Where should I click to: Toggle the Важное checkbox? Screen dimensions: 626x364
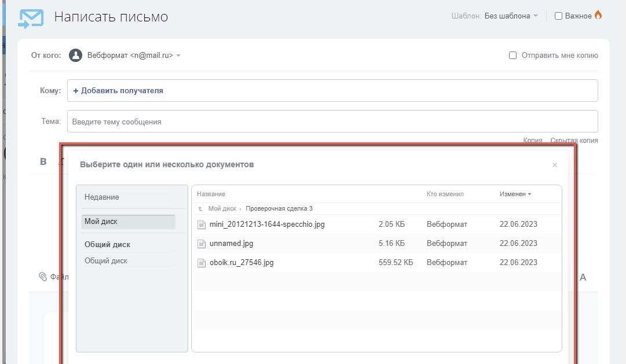pyautogui.click(x=558, y=16)
